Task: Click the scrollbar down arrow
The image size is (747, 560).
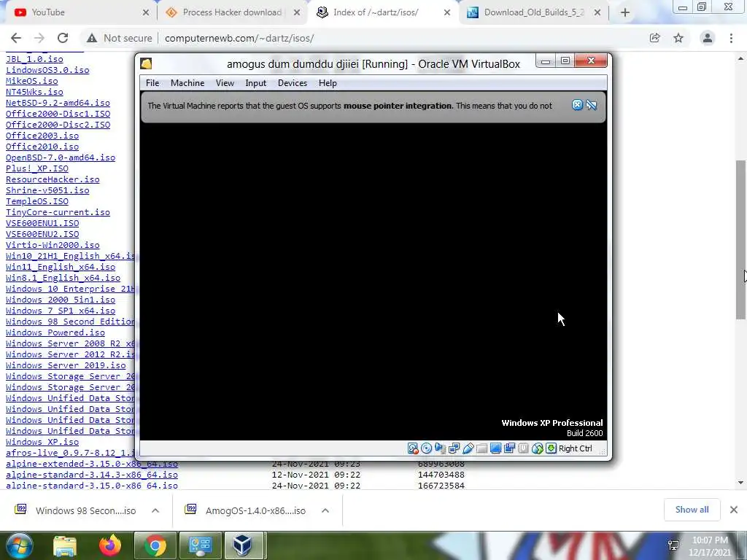Action: tap(740, 483)
